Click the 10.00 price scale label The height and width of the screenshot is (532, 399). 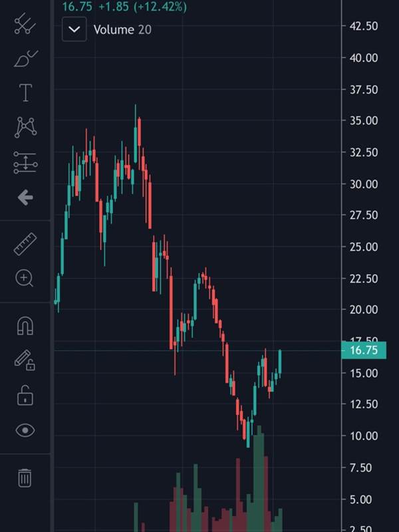tap(364, 436)
